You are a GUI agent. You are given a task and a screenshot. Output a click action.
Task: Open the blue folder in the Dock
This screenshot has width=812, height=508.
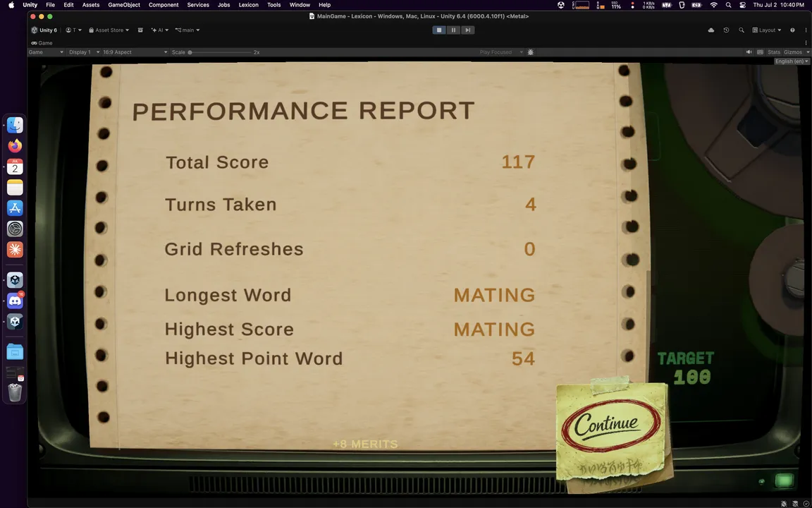(15, 353)
